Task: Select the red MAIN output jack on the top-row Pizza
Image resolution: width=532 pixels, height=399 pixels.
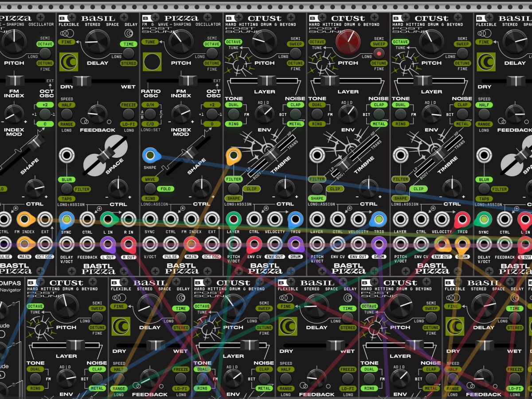Action: 191,244
